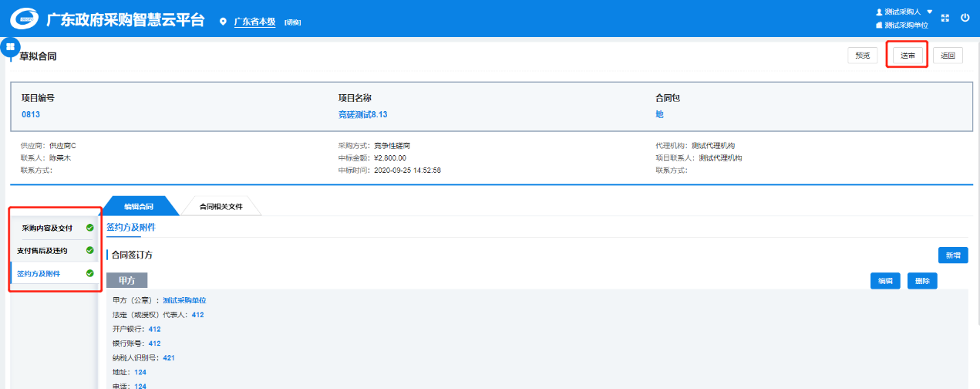Screen dimensions: 980x389
Task: Click the 中标时间 2020-09-25 14:52:58 text
Action: 389,171
